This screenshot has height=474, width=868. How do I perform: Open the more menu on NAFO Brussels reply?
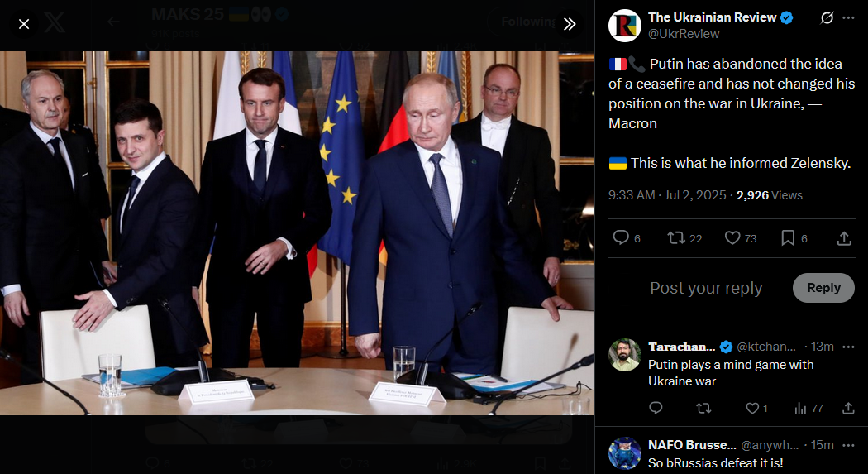pos(848,445)
